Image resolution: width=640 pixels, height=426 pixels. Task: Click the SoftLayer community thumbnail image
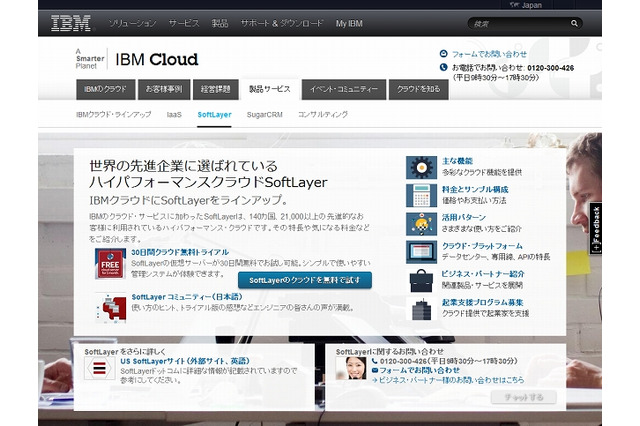110,308
